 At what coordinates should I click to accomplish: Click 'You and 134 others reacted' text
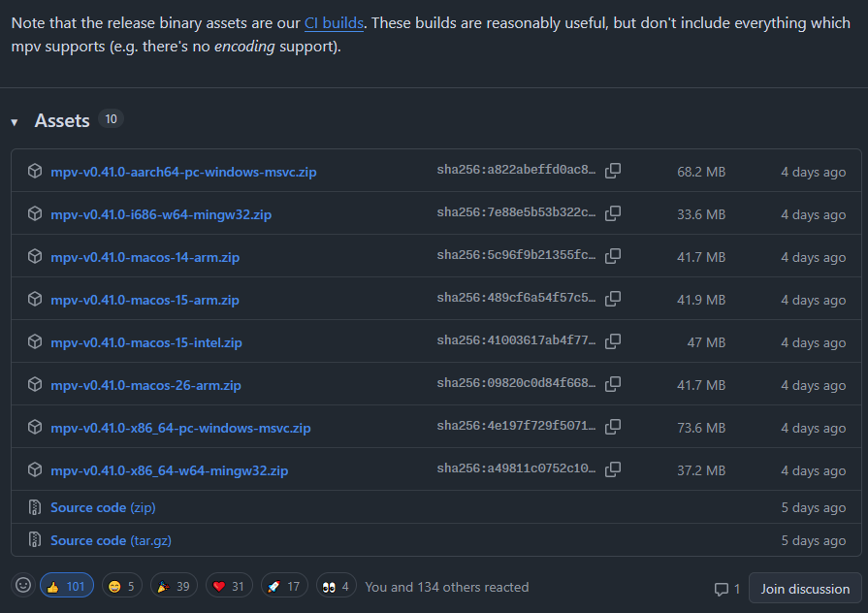click(x=447, y=587)
